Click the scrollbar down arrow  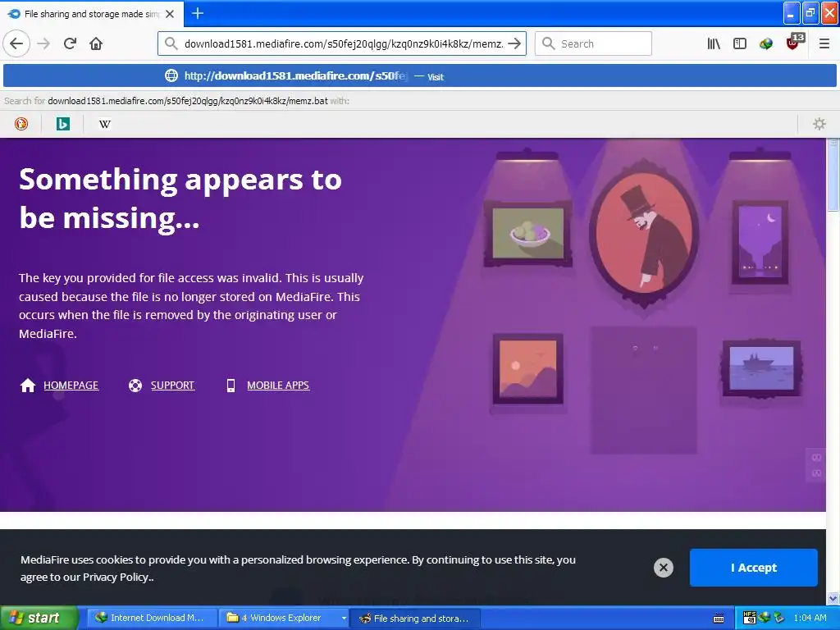833,598
